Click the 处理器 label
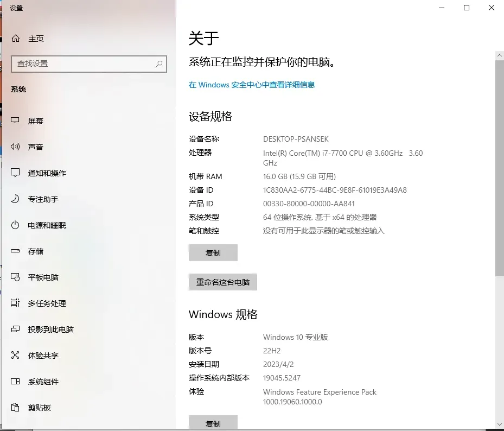Image resolution: width=504 pixels, height=431 pixels. [200, 153]
